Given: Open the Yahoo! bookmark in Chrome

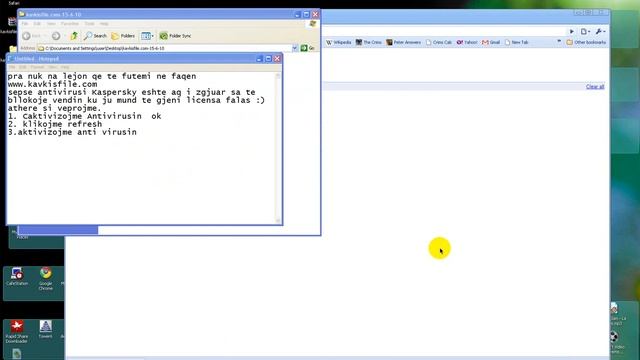Looking at the screenshot, I should 467,42.
